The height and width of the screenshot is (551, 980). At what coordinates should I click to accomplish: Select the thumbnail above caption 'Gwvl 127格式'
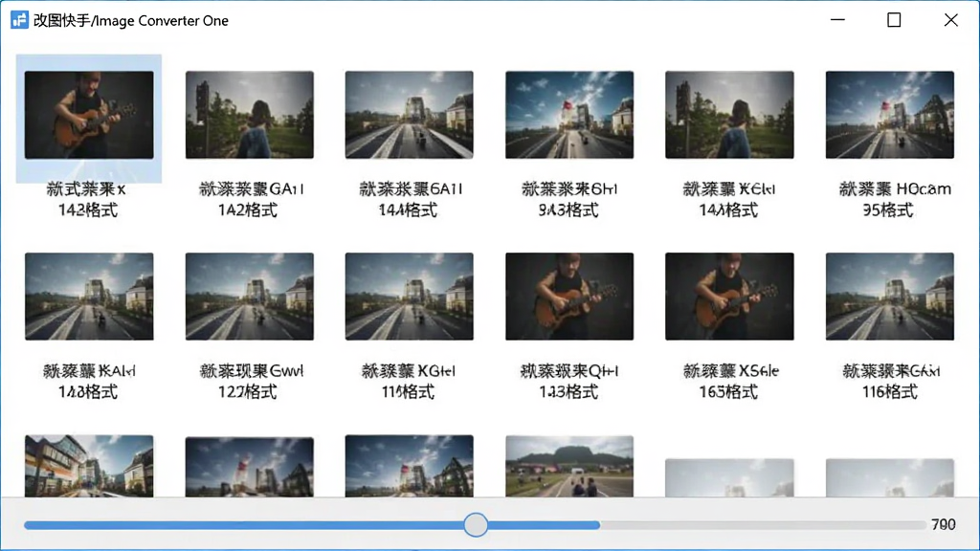(250, 297)
